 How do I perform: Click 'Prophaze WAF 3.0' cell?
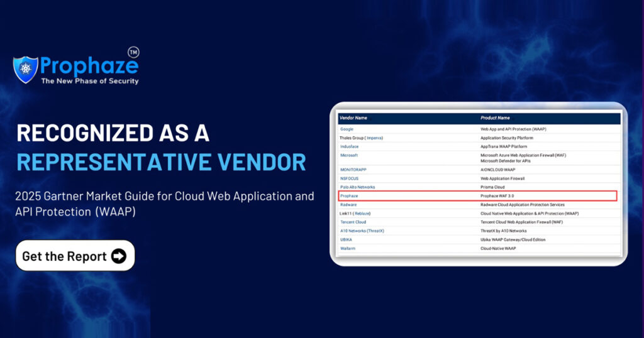[497, 196]
